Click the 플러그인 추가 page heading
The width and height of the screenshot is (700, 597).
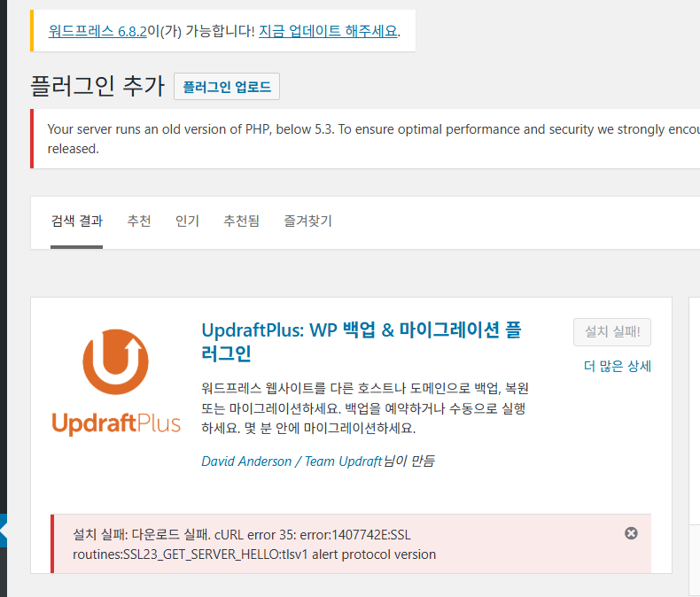(x=97, y=86)
